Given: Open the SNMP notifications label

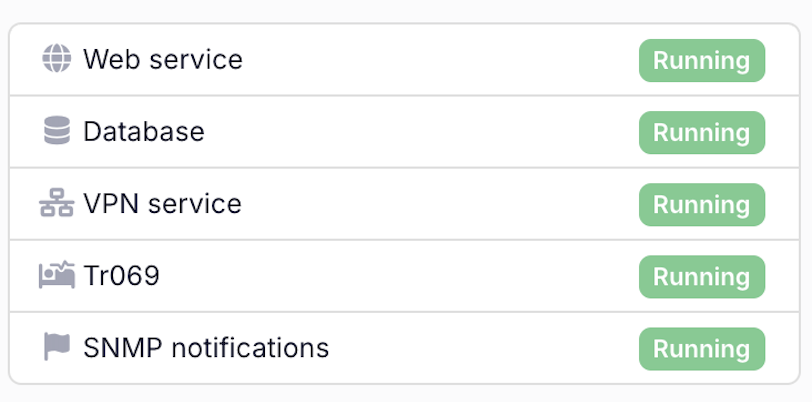Looking at the screenshot, I should coord(205,347).
